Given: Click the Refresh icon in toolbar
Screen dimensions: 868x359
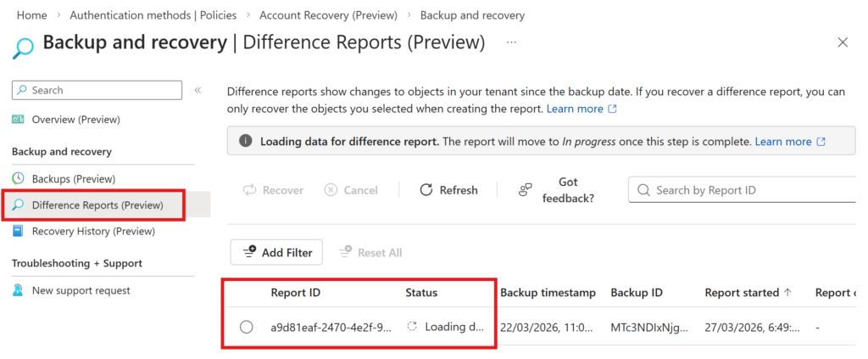Looking at the screenshot, I should [x=426, y=190].
